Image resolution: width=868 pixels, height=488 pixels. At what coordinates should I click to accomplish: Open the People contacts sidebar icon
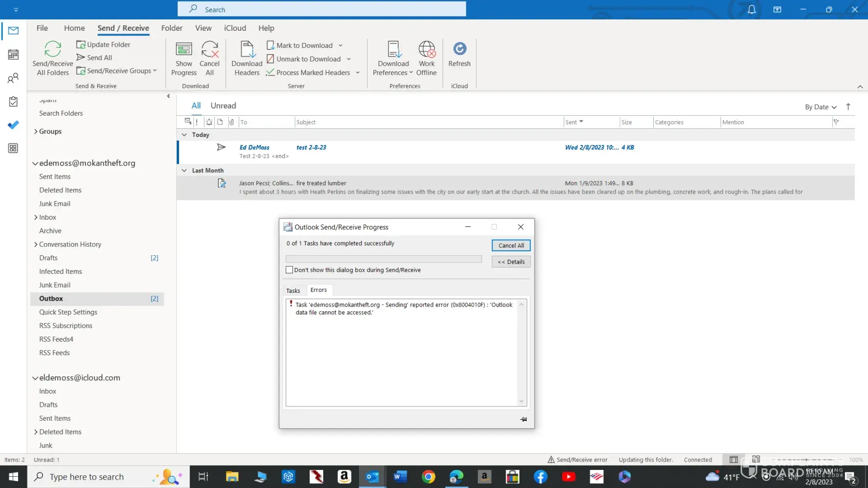(x=13, y=78)
